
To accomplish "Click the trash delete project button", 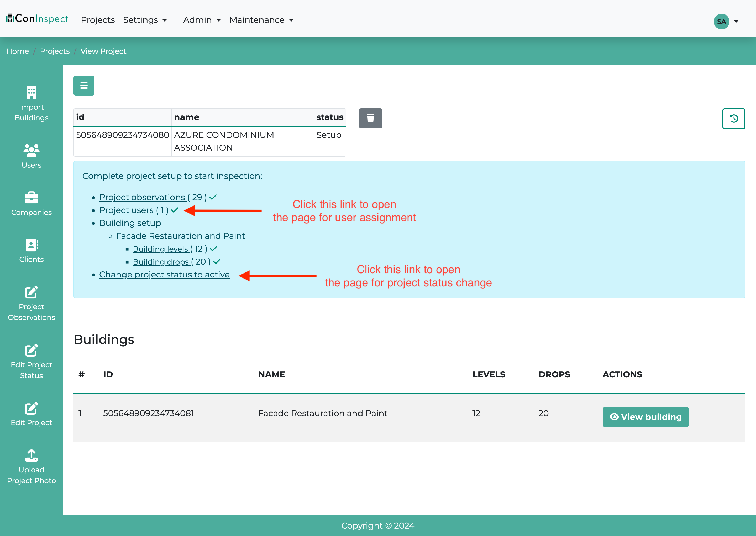I will [x=370, y=118].
